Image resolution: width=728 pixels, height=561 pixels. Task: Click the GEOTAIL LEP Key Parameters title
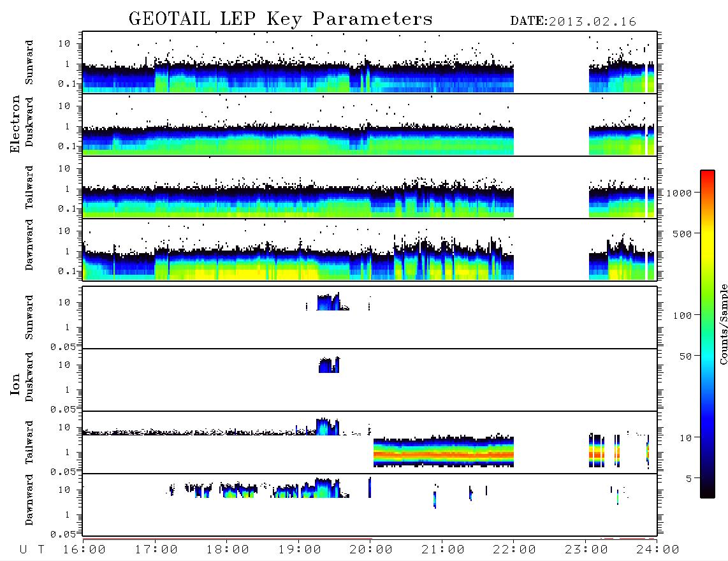280,19
